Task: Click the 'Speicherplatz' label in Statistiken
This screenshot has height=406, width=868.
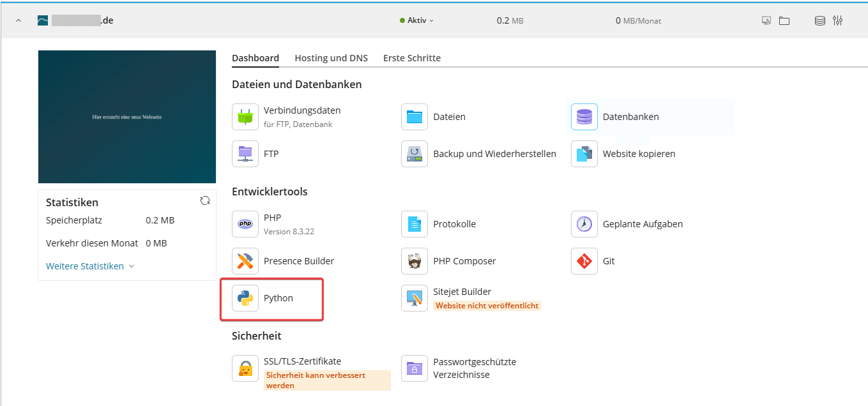Action: (x=74, y=220)
